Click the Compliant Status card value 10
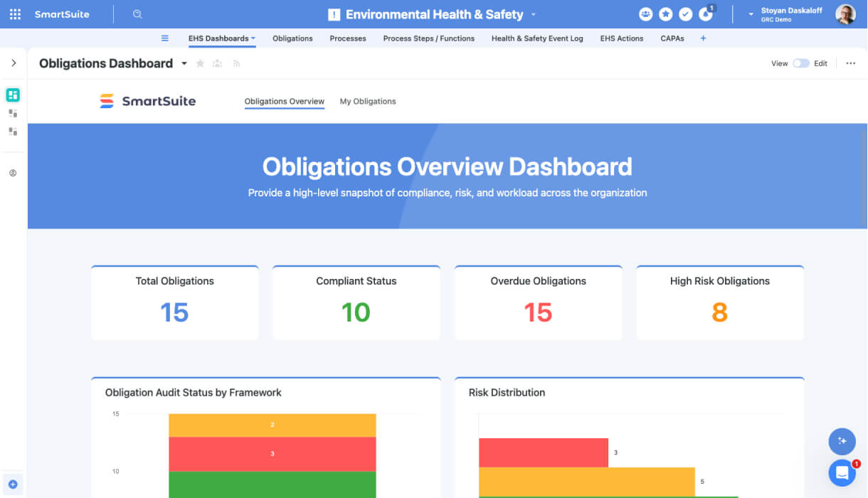This screenshot has width=868, height=498. [356, 312]
